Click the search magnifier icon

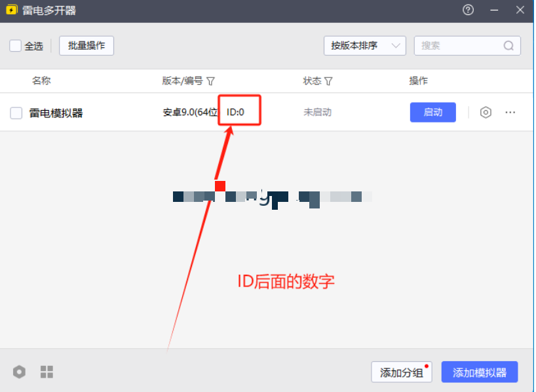(x=508, y=45)
